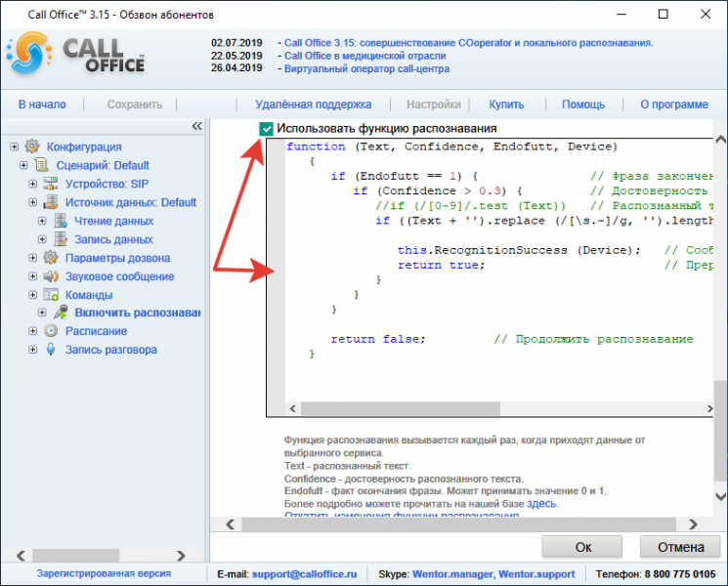Open Удалённая поддержка
This screenshot has height=586, width=728.
(314, 105)
